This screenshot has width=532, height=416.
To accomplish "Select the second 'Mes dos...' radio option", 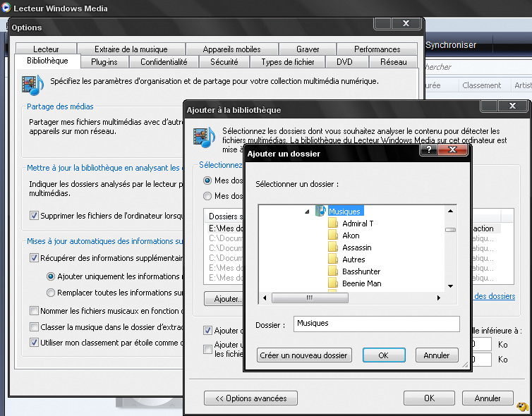I will click(207, 196).
